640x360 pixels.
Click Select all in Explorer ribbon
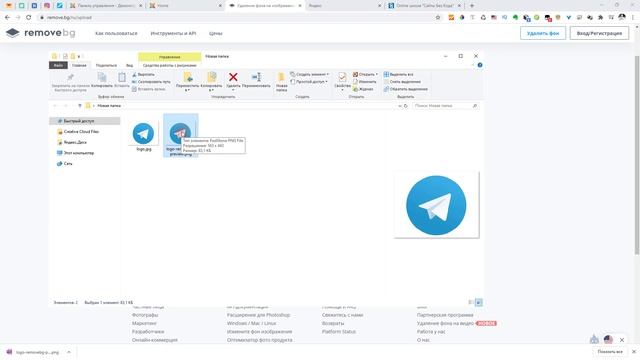pyautogui.click(x=398, y=75)
